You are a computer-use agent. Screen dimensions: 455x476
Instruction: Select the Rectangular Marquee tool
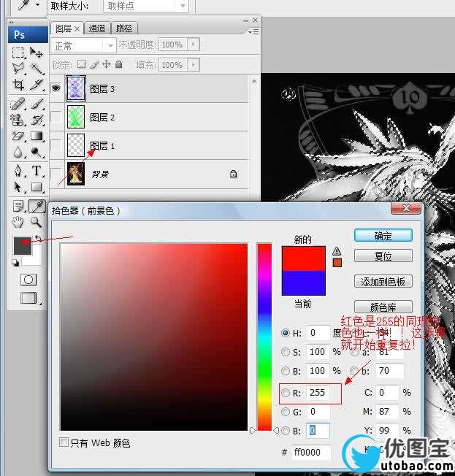[18, 53]
